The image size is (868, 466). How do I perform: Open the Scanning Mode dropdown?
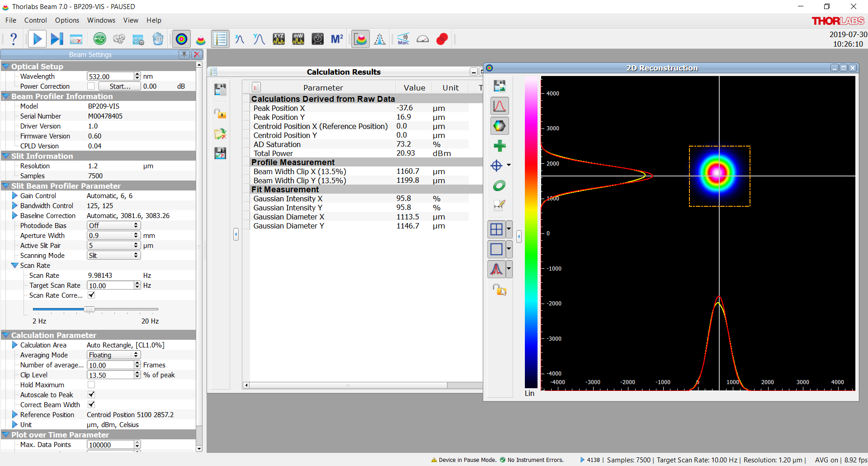tap(113, 255)
